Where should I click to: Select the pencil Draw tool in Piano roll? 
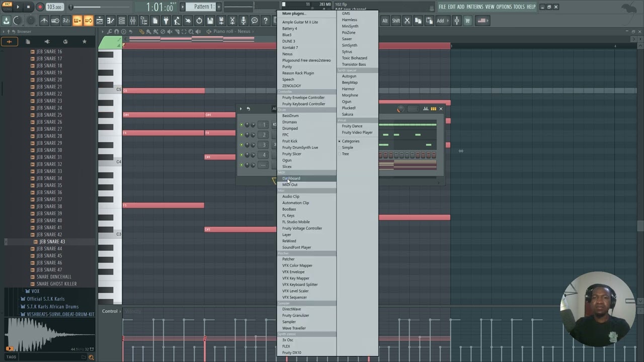(x=142, y=32)
